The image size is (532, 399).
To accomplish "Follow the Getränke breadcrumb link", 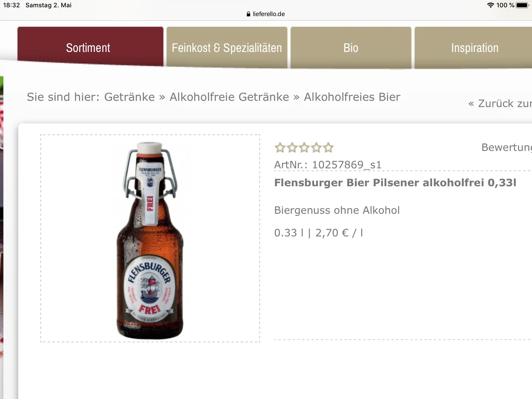I will 129,97.
